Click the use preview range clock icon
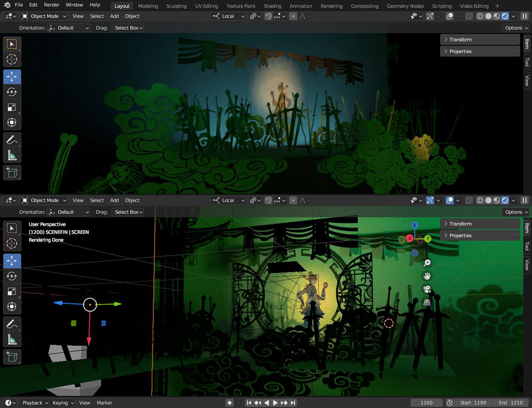The height and width of the screenshot is (408, 532). pyautogui.click(x=450, y=403)
